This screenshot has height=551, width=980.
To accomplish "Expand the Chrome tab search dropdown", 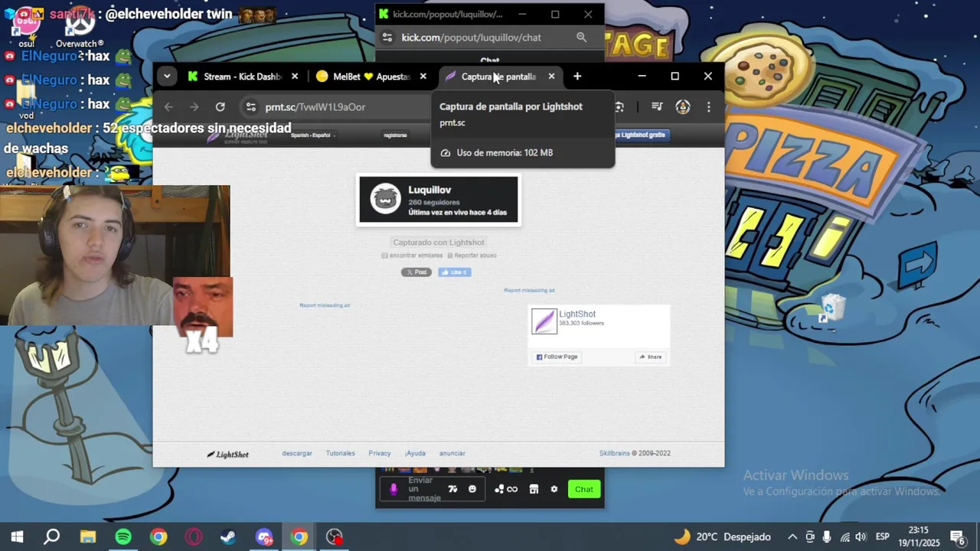I will click(167, 77).
